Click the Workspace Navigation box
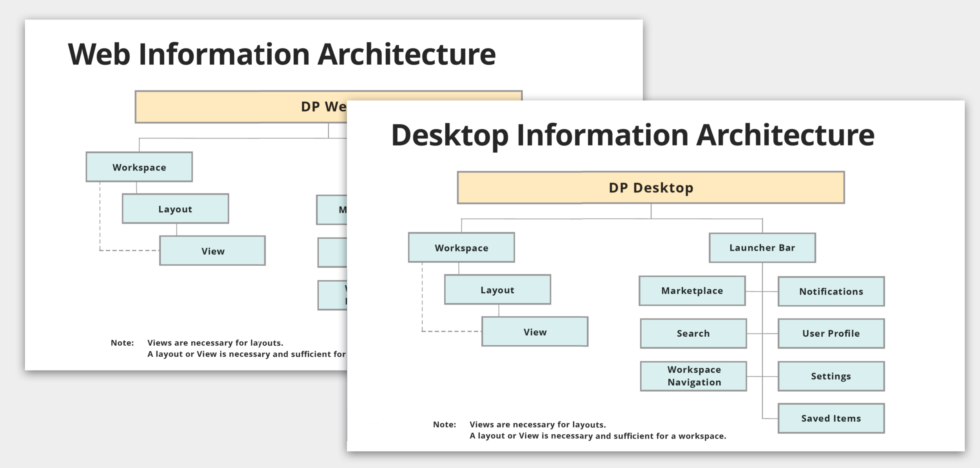980x468 pixels. (694, 376)
